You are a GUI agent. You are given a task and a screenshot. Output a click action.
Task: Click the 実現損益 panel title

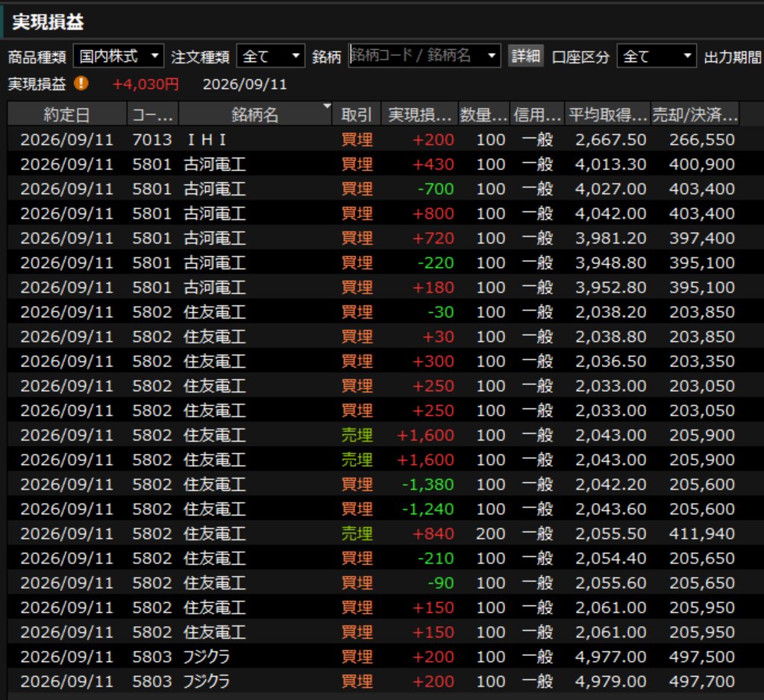(48, 22)
